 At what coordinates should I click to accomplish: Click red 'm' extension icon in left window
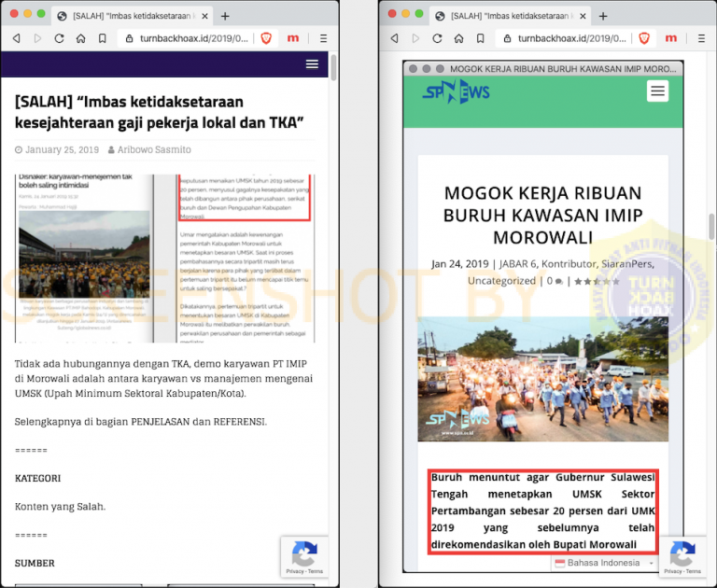point(293,38)
